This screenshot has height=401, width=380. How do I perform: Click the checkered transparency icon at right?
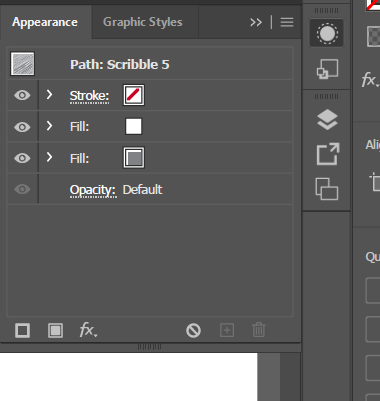point(373,36)
